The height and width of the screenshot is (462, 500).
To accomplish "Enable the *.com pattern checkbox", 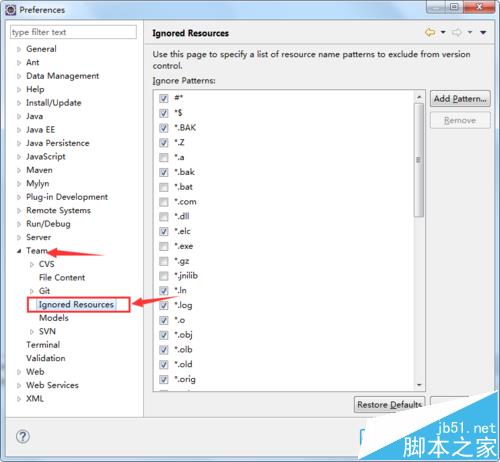I will point(163,202).
